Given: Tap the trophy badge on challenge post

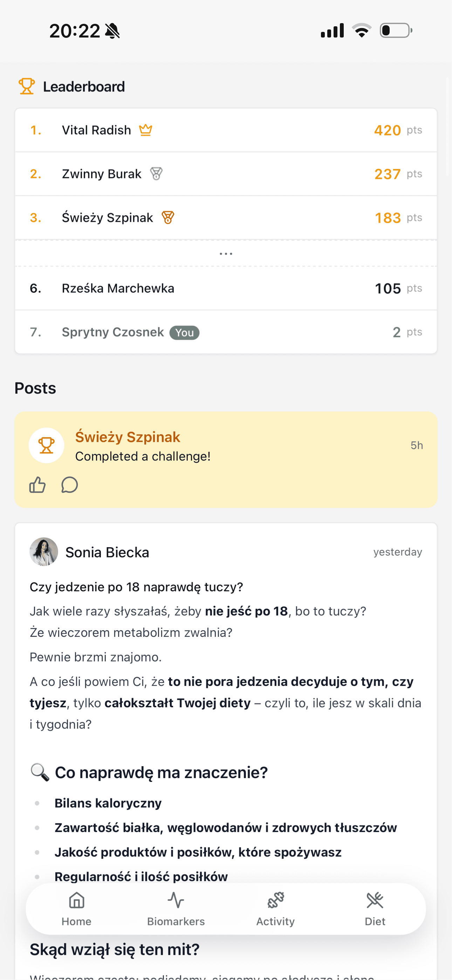Looking at the screenshot, I should click(x=46, y=445).
